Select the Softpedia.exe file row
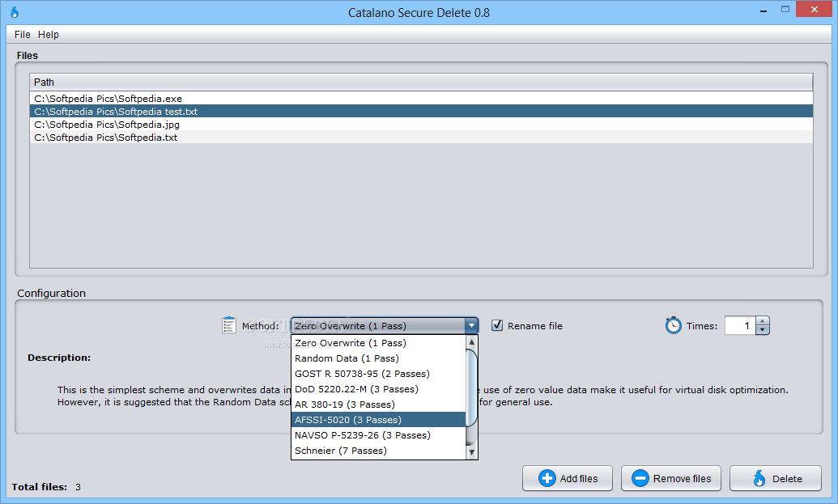 pos(421,98)
